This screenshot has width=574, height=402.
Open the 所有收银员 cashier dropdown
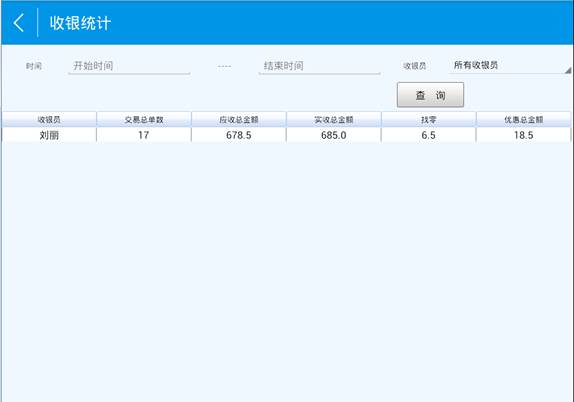pyautogui.click(x=510, y=66)
